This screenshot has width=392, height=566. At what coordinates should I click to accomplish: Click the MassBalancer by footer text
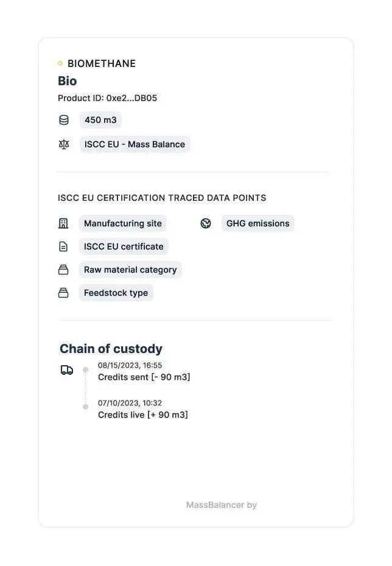point(222,505)
